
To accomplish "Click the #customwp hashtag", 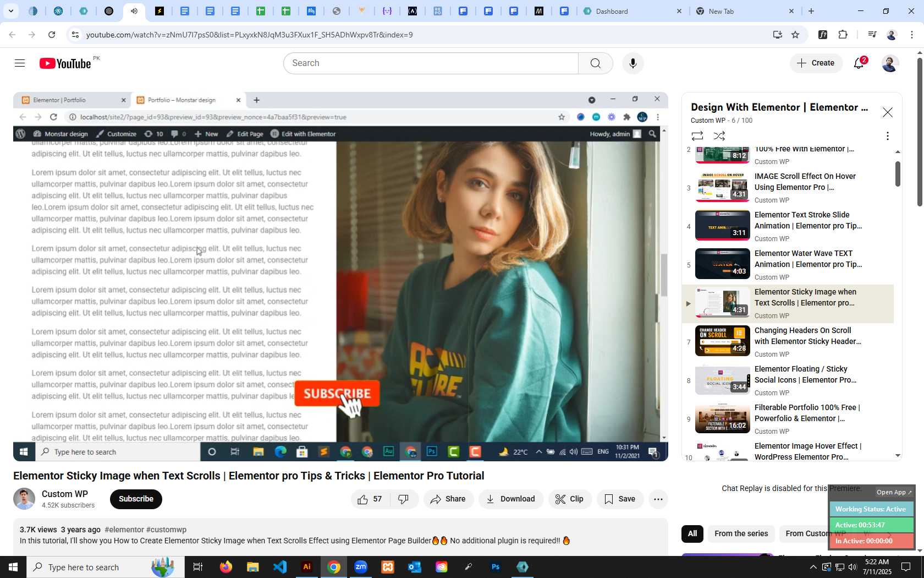I will pos(166,530).
